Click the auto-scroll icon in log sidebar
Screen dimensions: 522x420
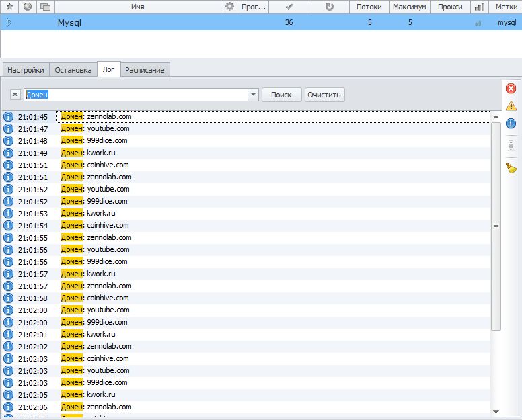pos(511,146)
